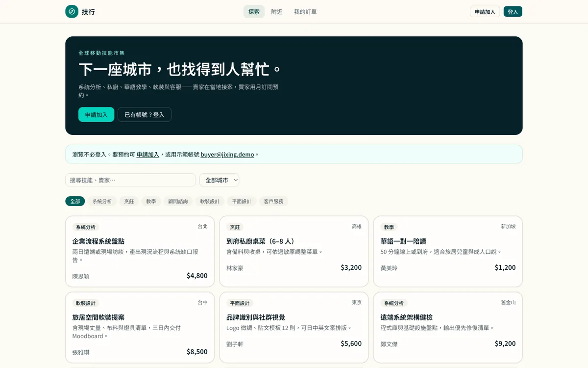Screen dimensions: 588x368
Task: Click seller name 黃美玲
Action: [x=389, y=268]
